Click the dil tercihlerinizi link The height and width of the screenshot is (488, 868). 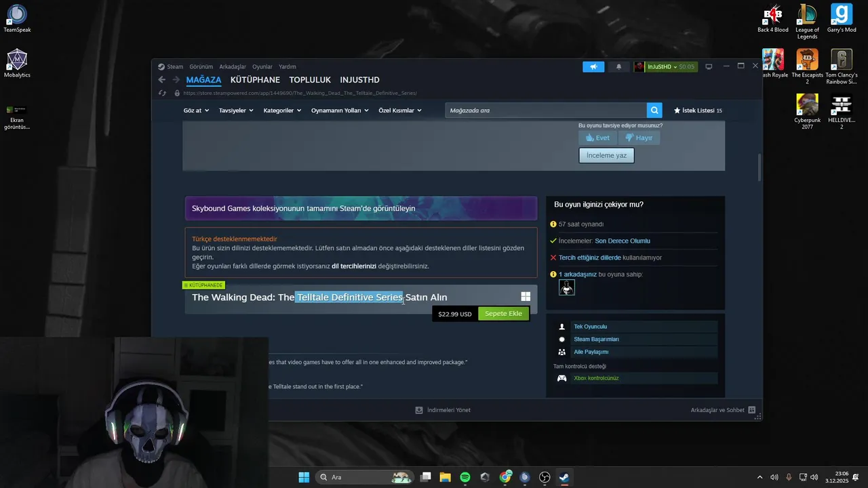pyautogui.click(x=354, y=266)
